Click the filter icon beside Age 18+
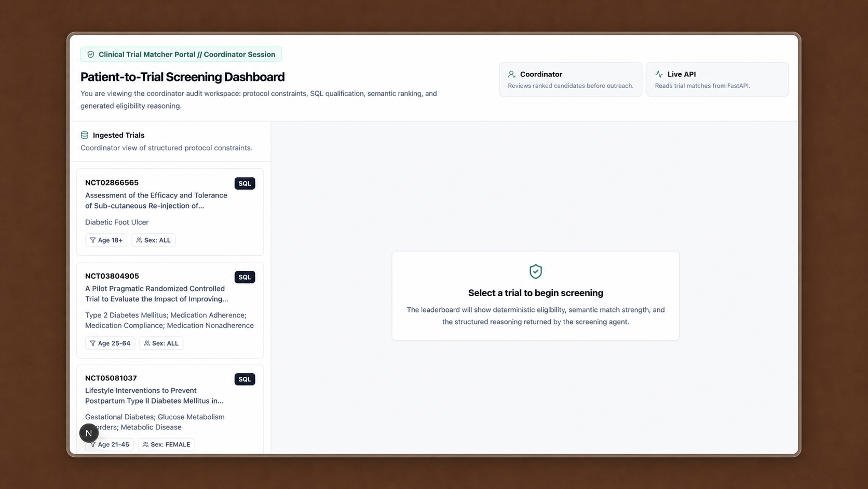 click(x=92, y=240)
